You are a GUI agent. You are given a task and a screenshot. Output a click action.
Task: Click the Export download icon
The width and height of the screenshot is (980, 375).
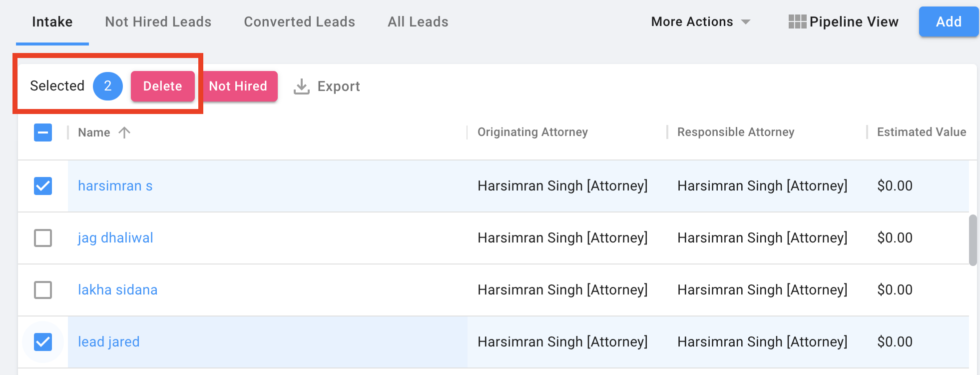click(301, 86)
